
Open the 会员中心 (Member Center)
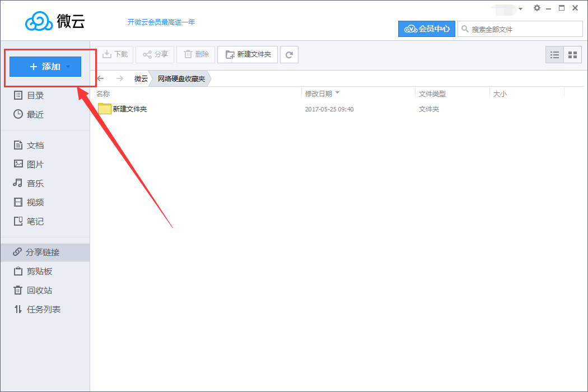[427, 28]
